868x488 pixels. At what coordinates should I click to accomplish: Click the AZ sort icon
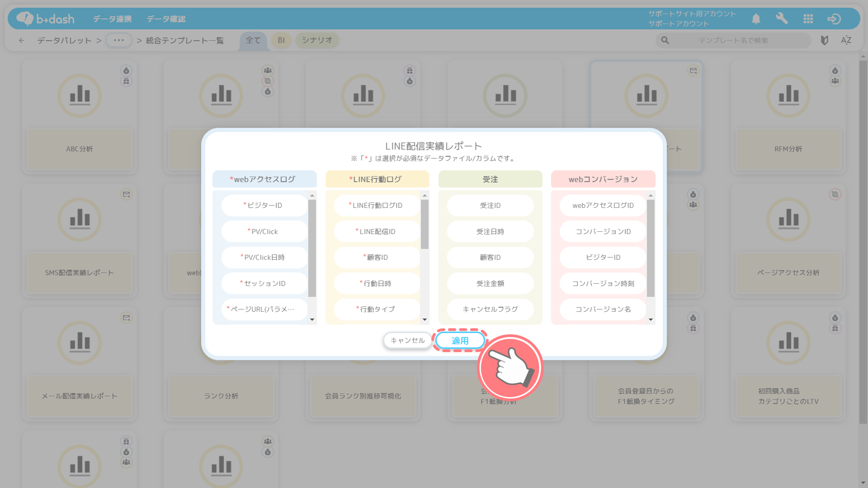(846, 40)
